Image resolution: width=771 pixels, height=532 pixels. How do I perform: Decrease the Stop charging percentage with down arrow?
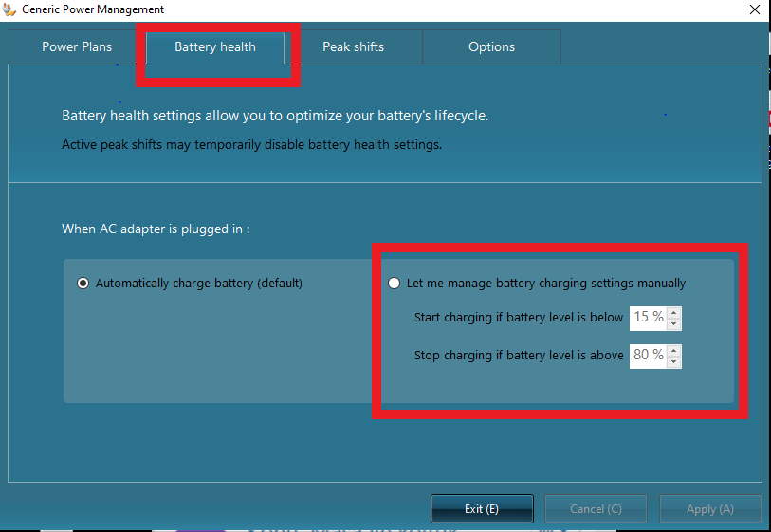(674, 362)
